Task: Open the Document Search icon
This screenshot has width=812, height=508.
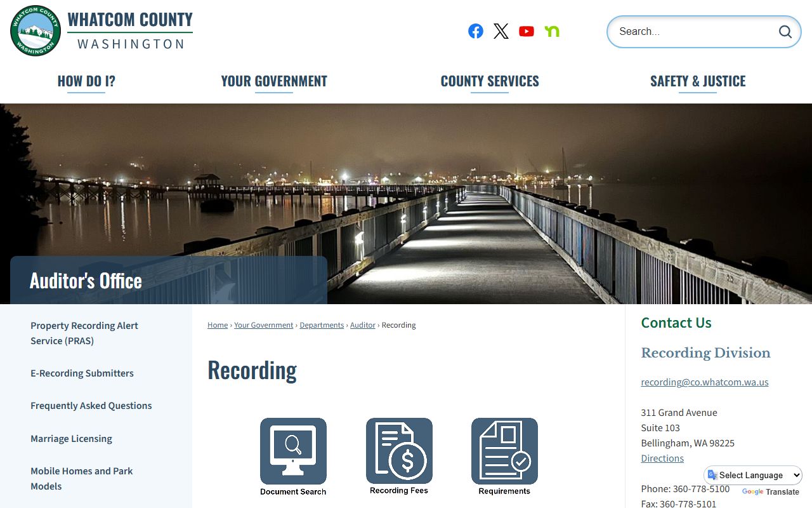Action: [x=293, y=457]
